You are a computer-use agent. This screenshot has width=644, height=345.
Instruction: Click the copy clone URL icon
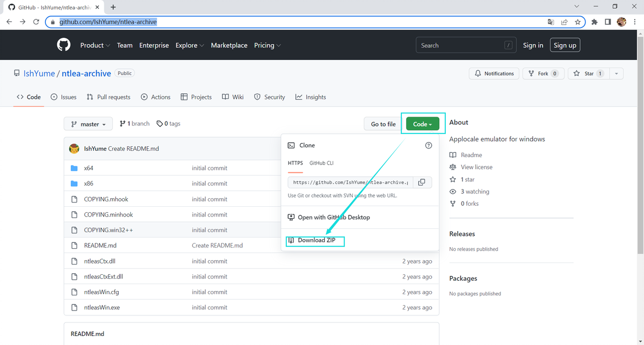coord(421,182)
